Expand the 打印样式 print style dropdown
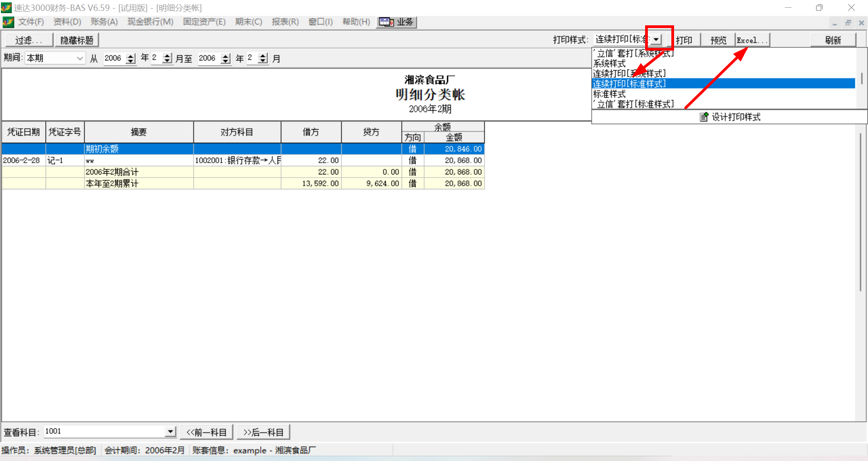The image size is (868, 461). 656,40
